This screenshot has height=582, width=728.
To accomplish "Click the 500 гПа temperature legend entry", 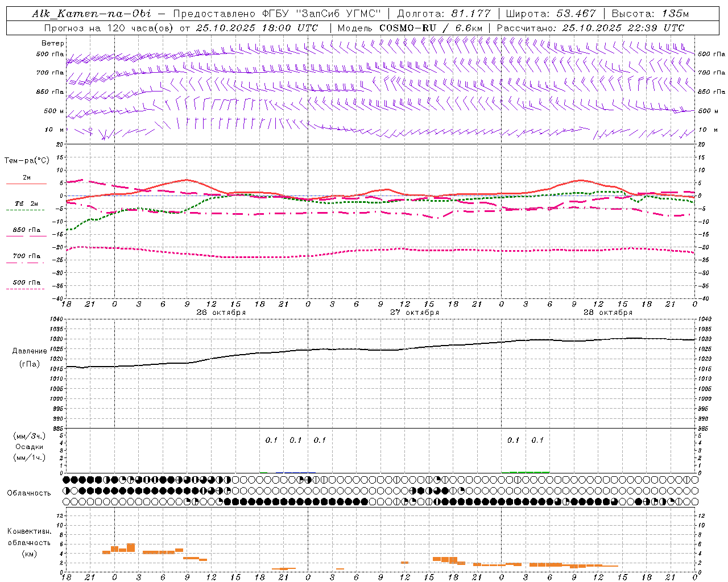I will click(x=27, y=282).
